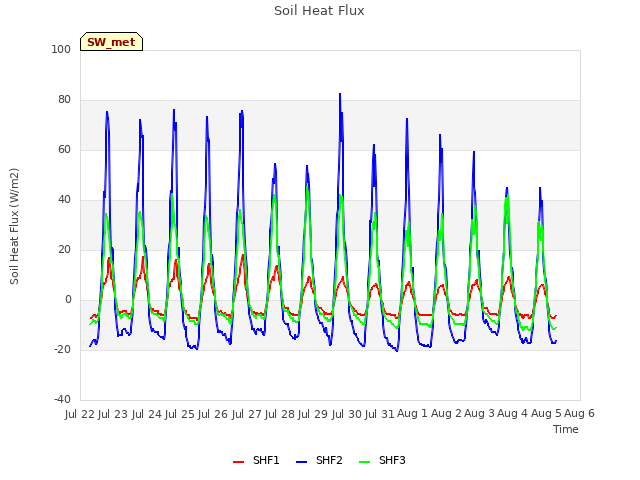Click the Soil Heat Flux (W/m2) axis label
Image resolution: width=640 pixels, height=480 pixels.
(14, 226)
